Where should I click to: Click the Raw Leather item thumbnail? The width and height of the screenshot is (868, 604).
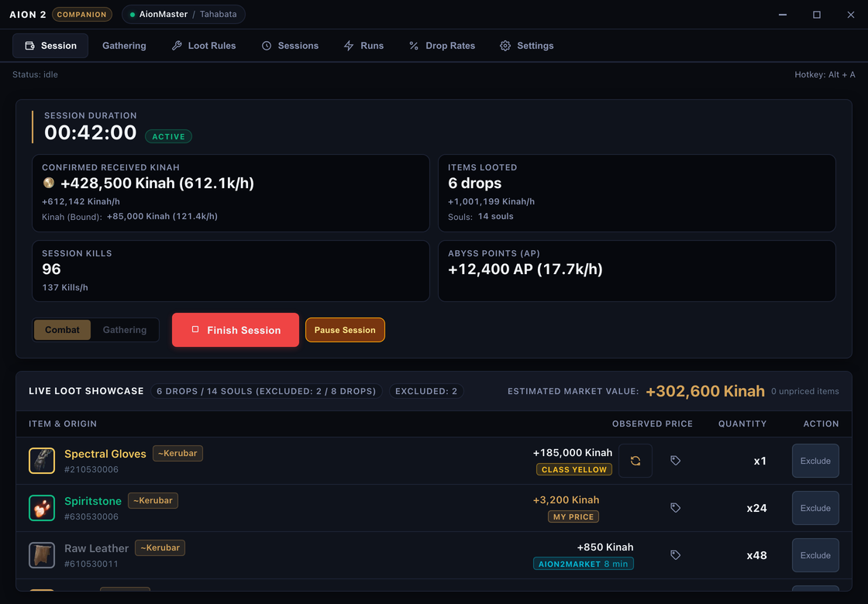point(42,554)
